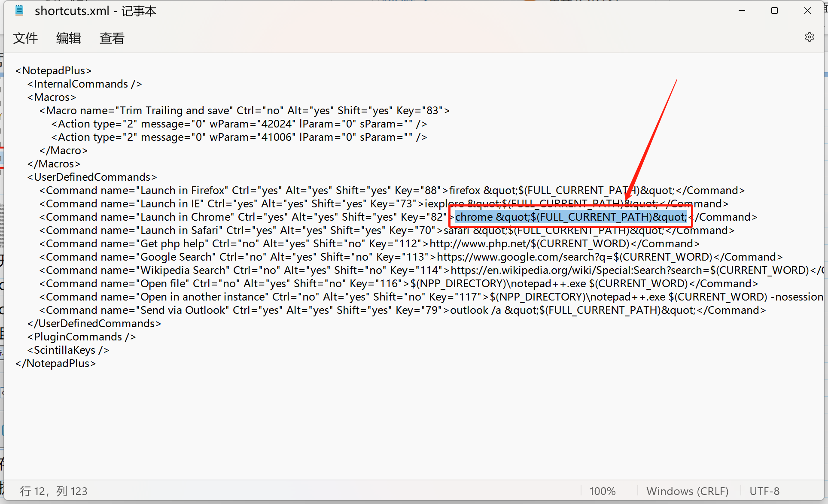Viewport: 828px width, 504px height.
Task: Minimize the Notepad window
Action: [x=742, y=10]
